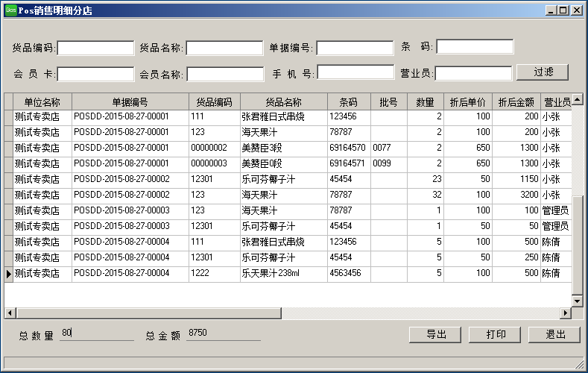The height and width of the screenshot is (373, 588).
Task: Click barcode cell 4563456
Action: [x=349, y=273]
